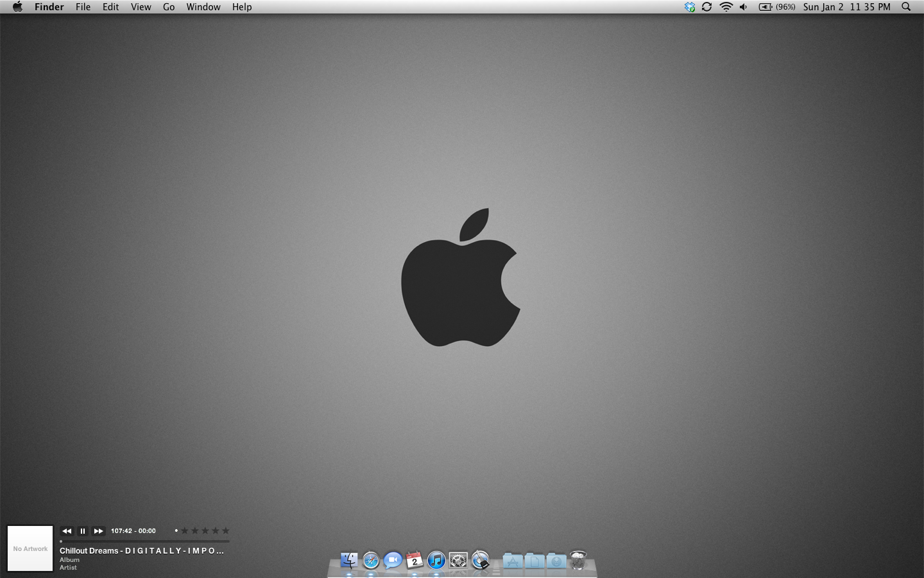This screenshot has height=578, width=924.
Task: Click the Sun Jan 2 11 35 PM clock
Action: (x=847, y=7)
